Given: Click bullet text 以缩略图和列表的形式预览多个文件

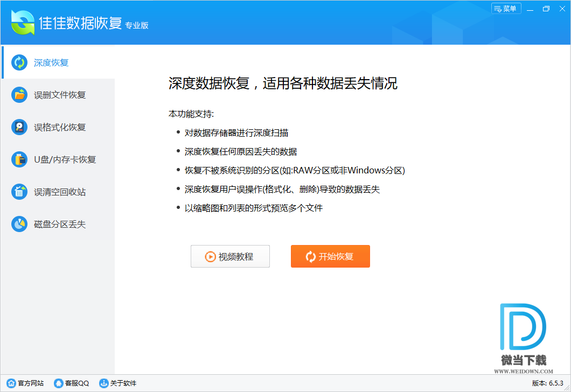Looking at the screenshot, I should click(254, 208).
